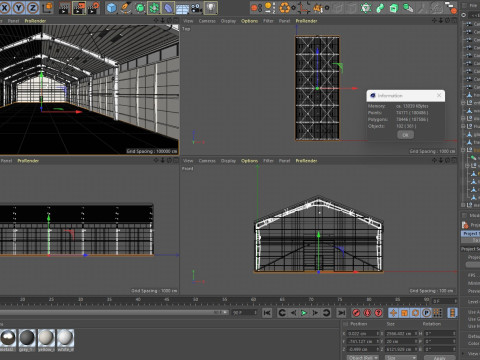480x360 pixels.
Task: Switch the coordinate system mode icon
Action: [48, 8]
